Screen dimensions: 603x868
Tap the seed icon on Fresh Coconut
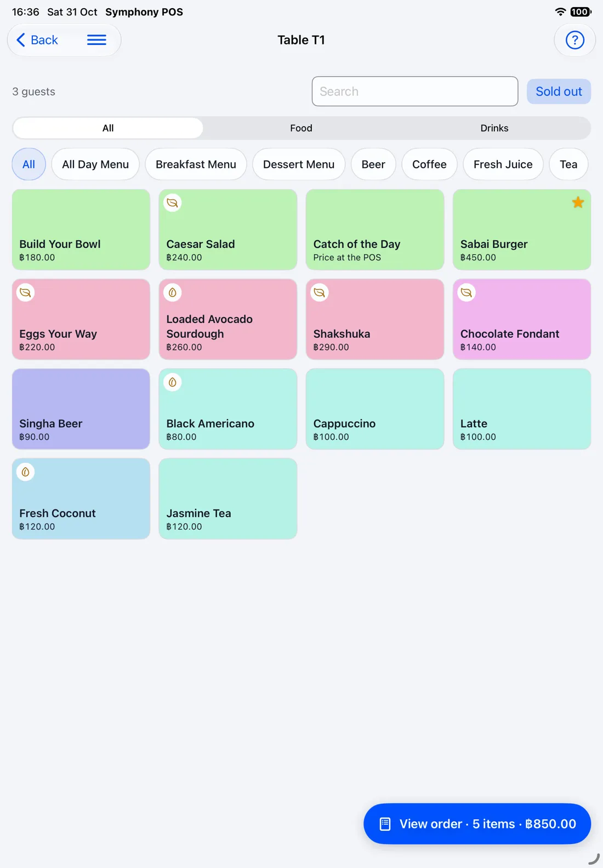pos(26,472)
